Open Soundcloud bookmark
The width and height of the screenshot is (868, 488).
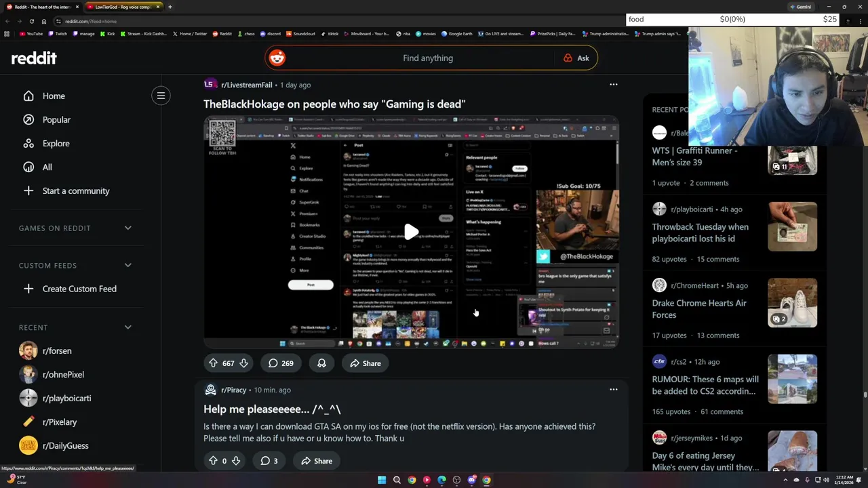(x=301, y=34)
